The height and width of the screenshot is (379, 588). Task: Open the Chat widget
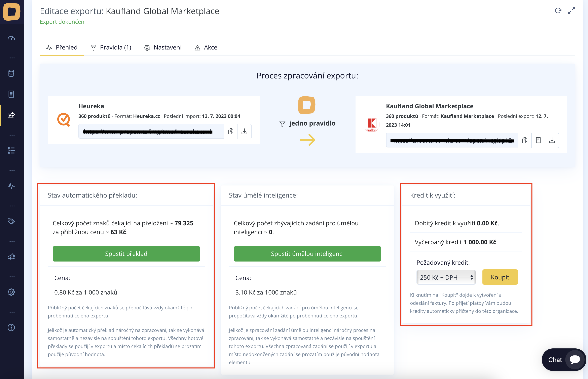(563, 359)
